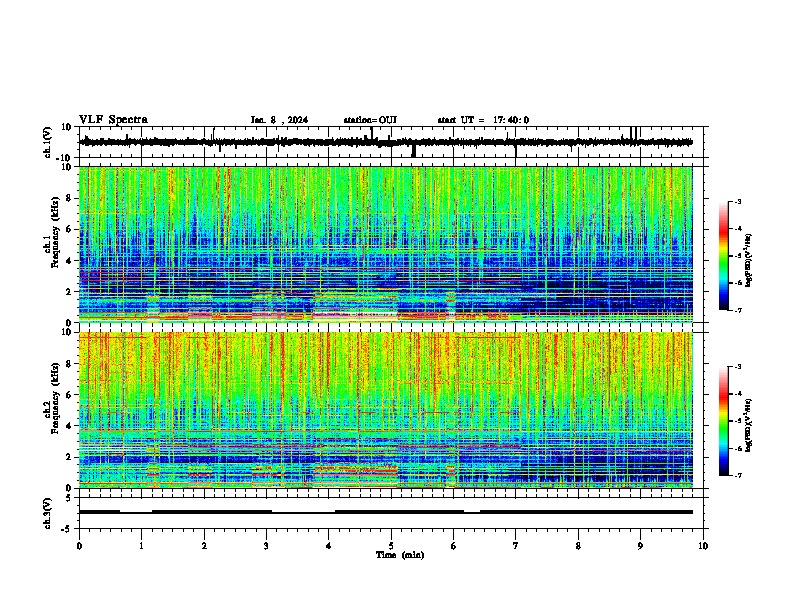Select the date text "Jan. 8, 2024"

(279, 120)
